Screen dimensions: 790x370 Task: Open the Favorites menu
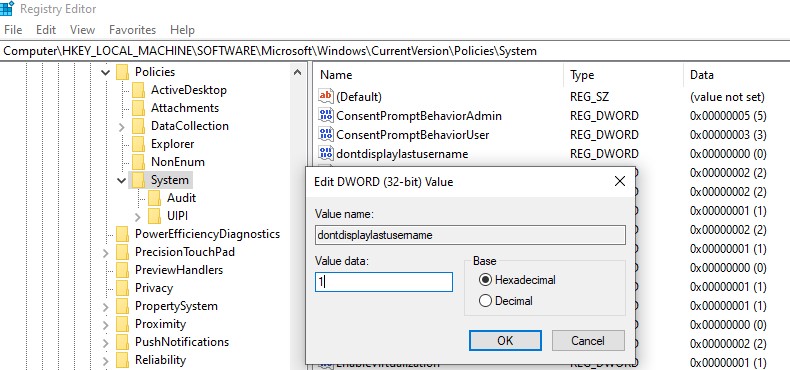(x=133, y=30)
